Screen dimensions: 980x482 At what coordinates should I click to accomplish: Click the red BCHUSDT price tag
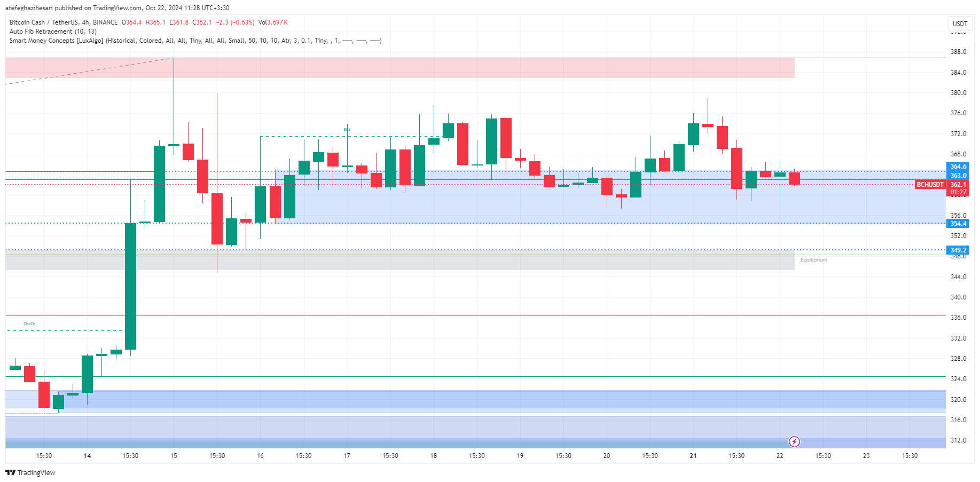[x=930, y=185]
